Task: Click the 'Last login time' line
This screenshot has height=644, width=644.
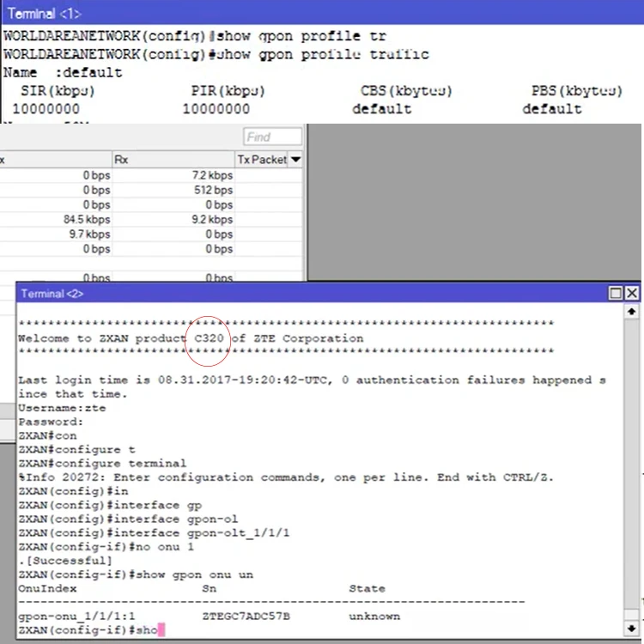Action: pos(312,380)
